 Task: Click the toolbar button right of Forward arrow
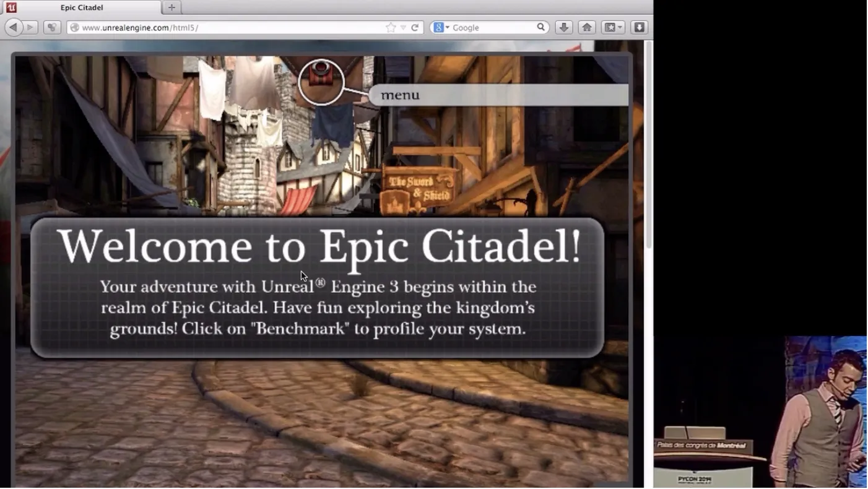click(52, 27)
